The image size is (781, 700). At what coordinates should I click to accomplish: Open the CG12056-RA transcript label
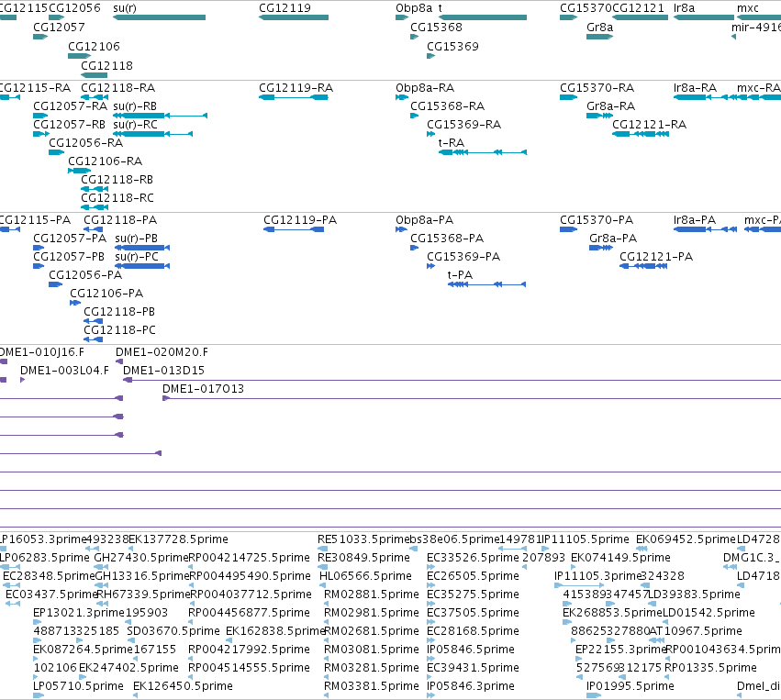point(85,143)
